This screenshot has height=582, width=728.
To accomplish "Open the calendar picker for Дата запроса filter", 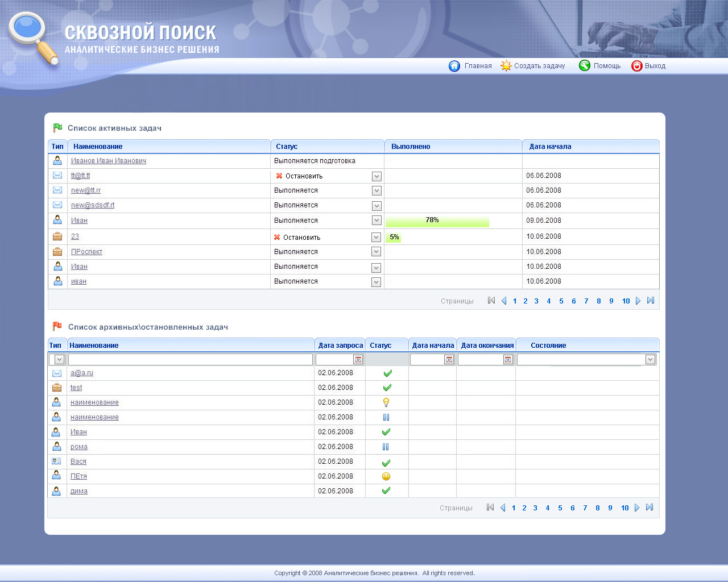I will click(x=358, y=359).
